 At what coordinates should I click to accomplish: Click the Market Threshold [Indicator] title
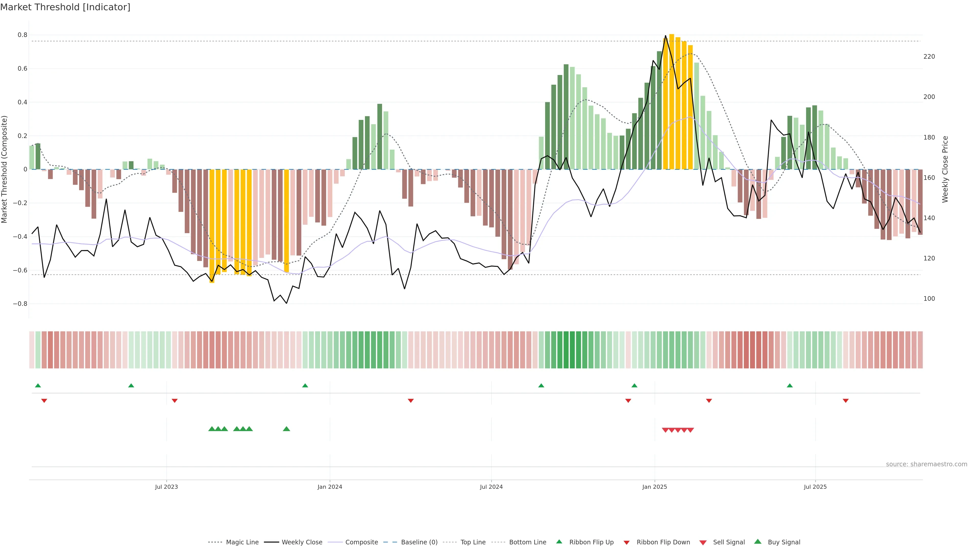[65, 7]
